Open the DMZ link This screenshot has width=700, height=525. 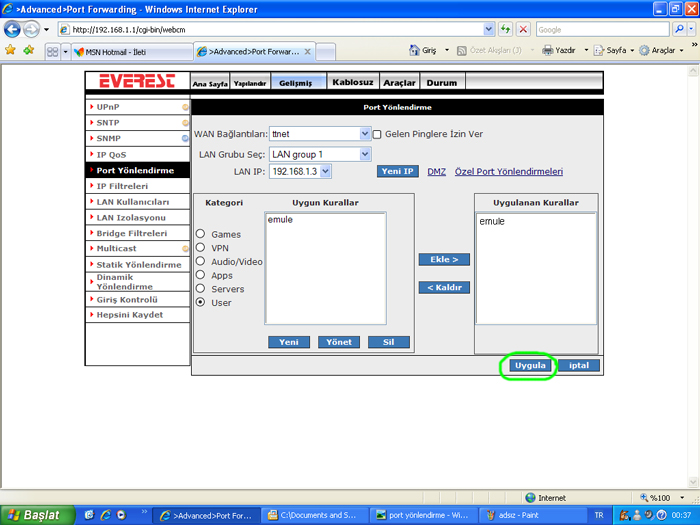point(437,171)
